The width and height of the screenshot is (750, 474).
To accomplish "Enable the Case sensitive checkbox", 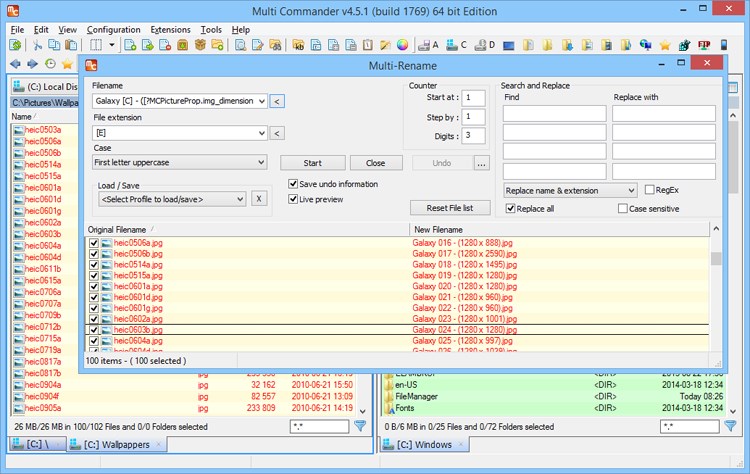I will point(623,208).
